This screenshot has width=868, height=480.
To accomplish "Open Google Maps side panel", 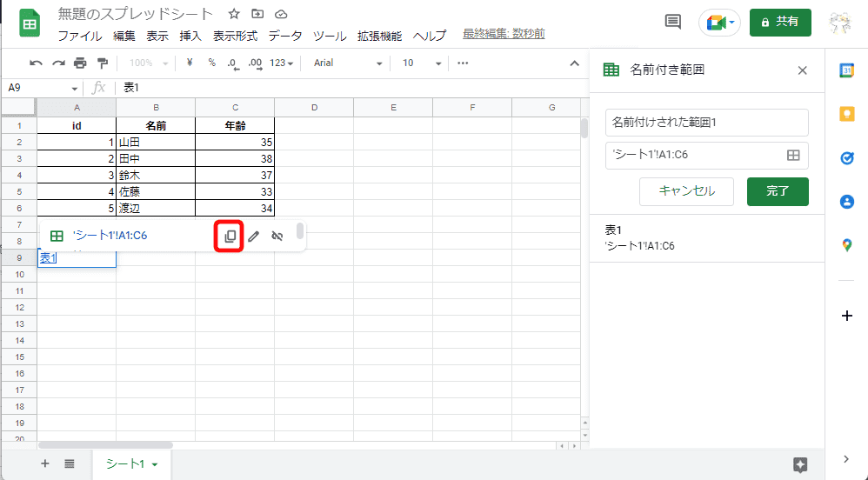I will click(x=846, y=244).
